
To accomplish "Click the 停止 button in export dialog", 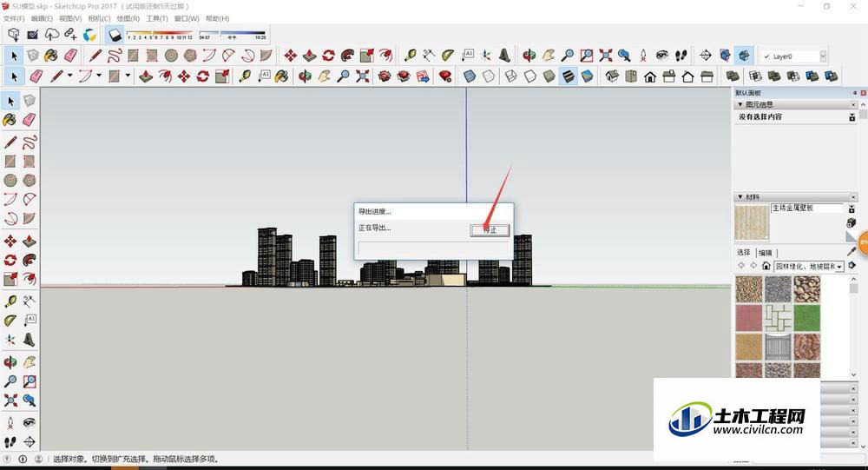I will point(490,230).
